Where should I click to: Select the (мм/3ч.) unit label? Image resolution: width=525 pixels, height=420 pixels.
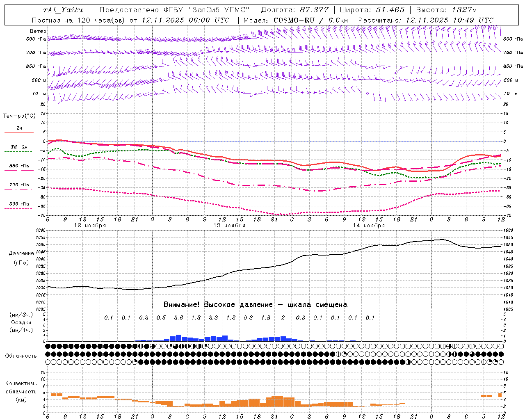(21, 315)
